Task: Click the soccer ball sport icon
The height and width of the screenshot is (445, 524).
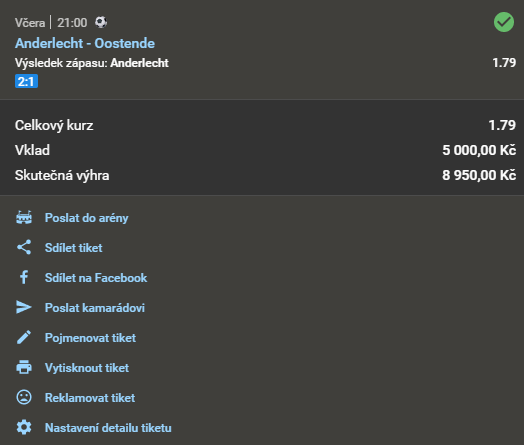Action: (x=101, y=22)
